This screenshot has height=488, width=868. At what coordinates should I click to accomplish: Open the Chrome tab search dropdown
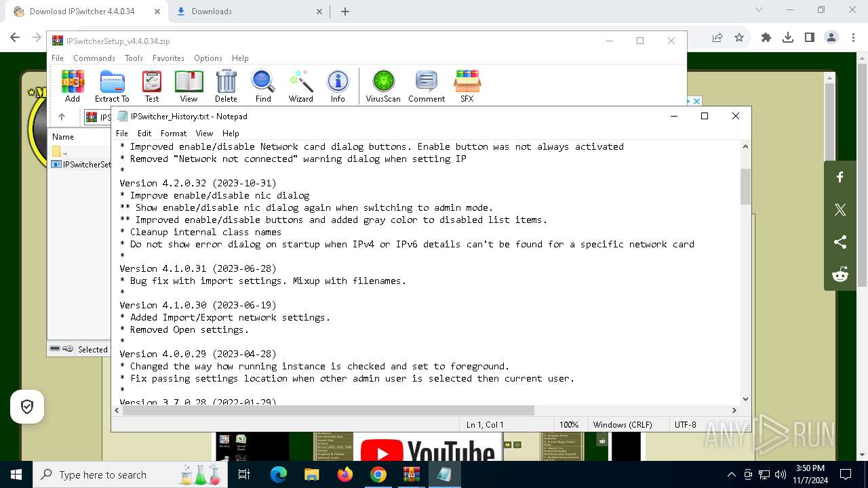click(759, 10)
